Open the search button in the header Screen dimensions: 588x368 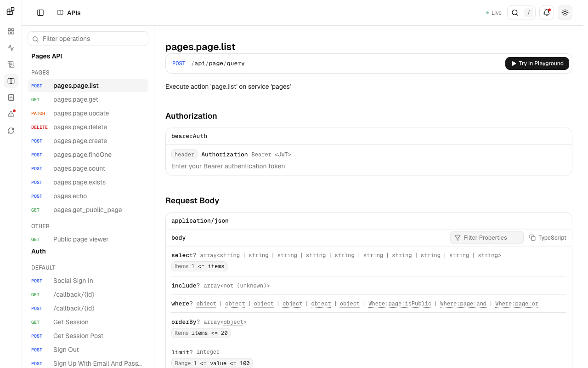tap(521, 13)
